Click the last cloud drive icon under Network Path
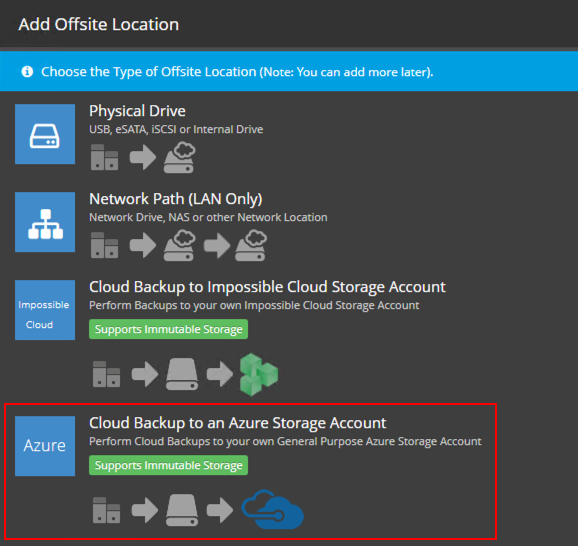 click(251, 245)
